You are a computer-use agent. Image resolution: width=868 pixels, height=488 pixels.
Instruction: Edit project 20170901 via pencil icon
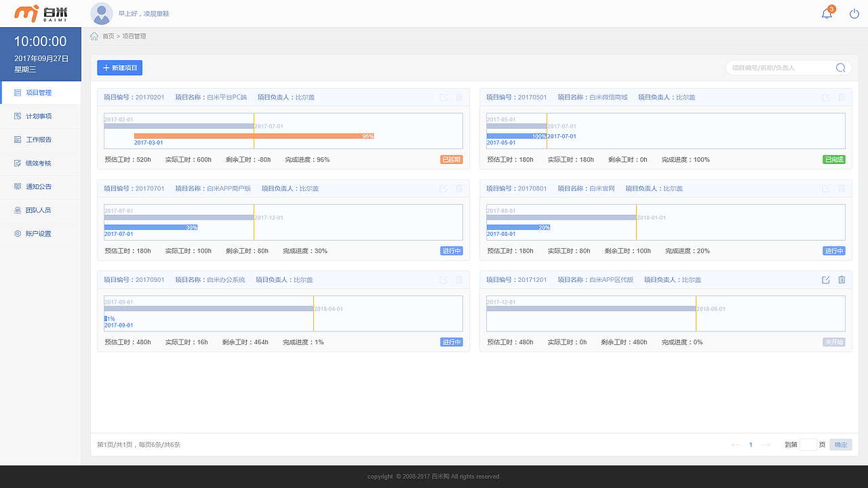point(443,280)
